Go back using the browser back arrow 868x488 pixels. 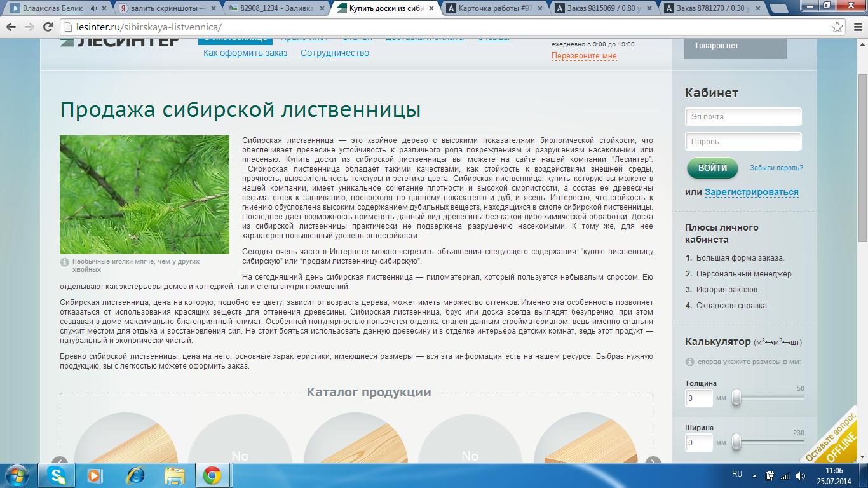[x=12, y=27]
